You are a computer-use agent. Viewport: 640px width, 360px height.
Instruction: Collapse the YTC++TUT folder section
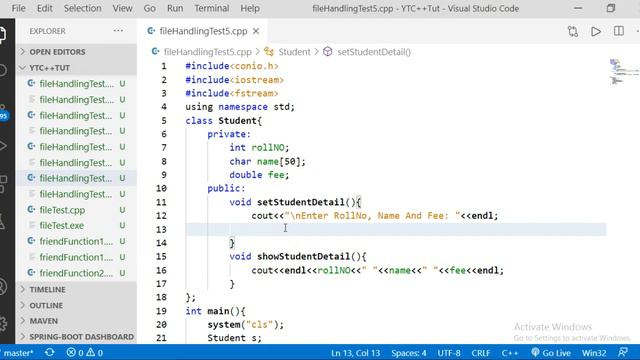point(76,68)
